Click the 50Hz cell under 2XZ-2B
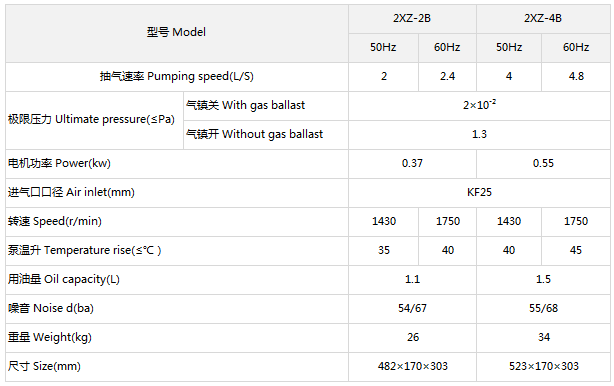The width and height of the screenshot is (614, 386). pos(383,48)
